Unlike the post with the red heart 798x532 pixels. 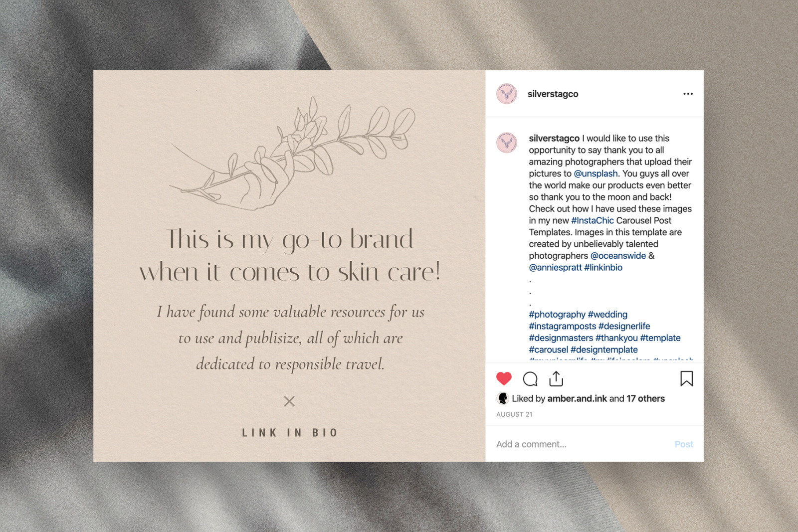504,379
